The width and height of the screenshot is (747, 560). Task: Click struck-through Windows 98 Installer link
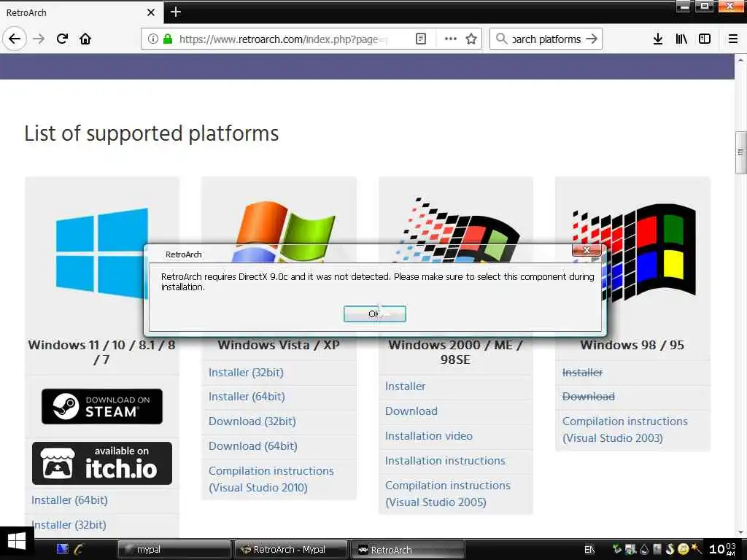582,373
